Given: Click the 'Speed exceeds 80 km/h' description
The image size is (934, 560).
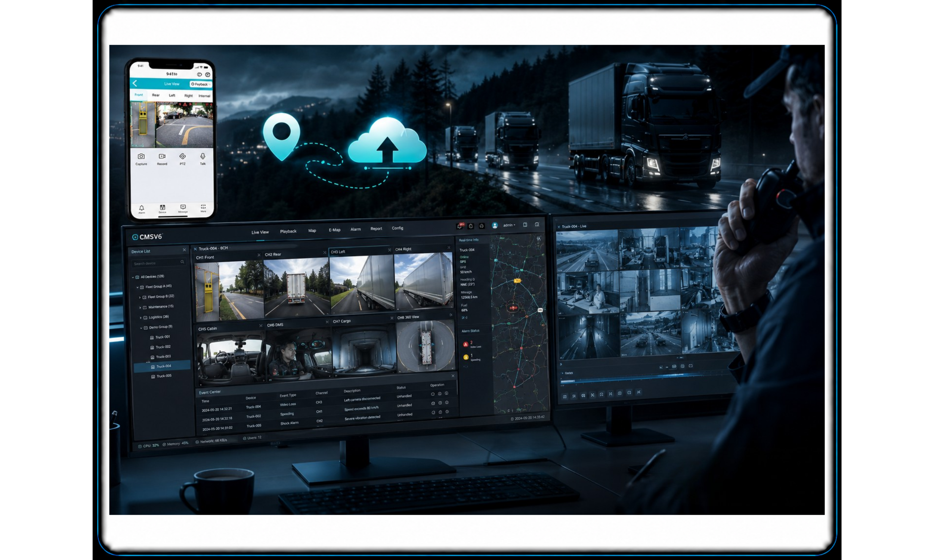Looking at the screenshot, I should (x=361, y=409).
